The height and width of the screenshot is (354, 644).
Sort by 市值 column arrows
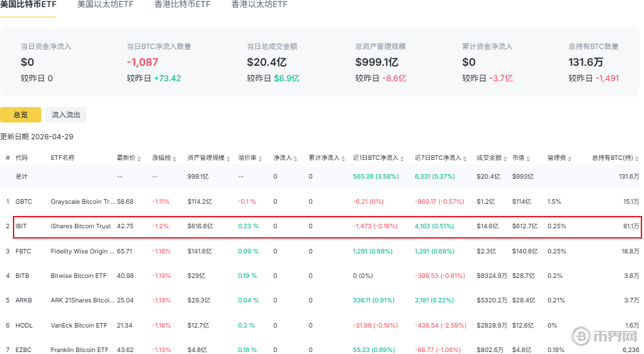coord(528,158)
